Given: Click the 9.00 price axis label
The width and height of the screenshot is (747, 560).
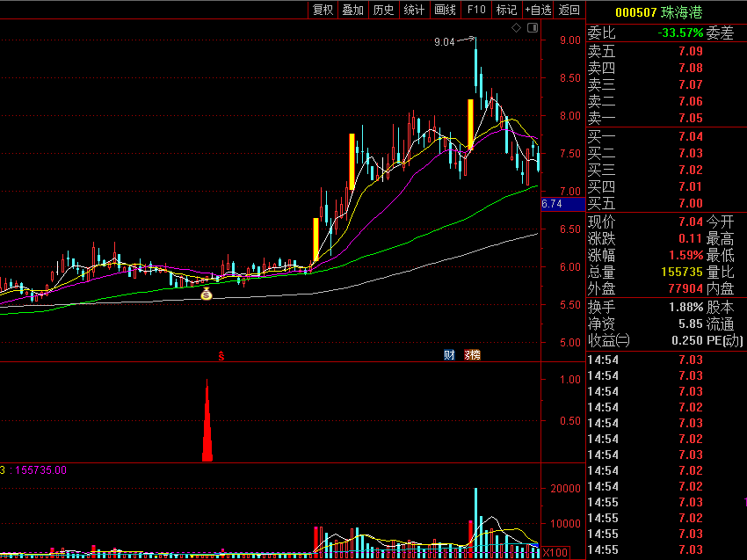Looking at the screenshot, I should click(570, 40).
